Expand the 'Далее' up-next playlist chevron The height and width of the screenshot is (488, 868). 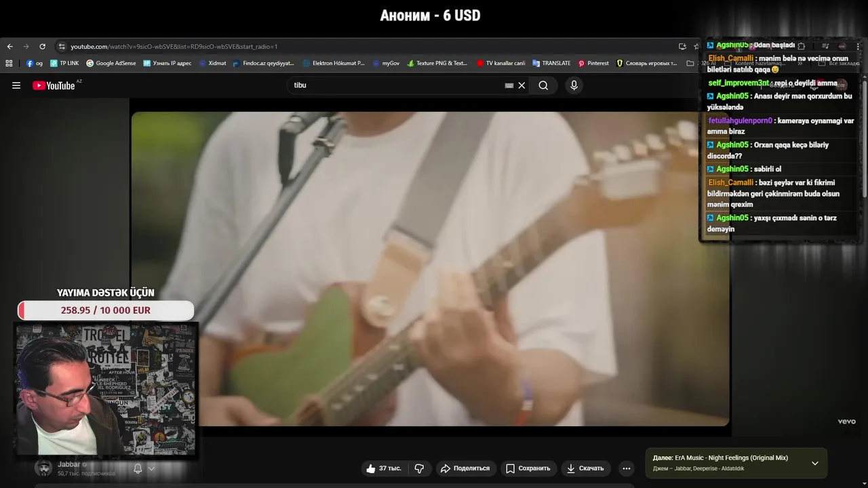point(814,463)
